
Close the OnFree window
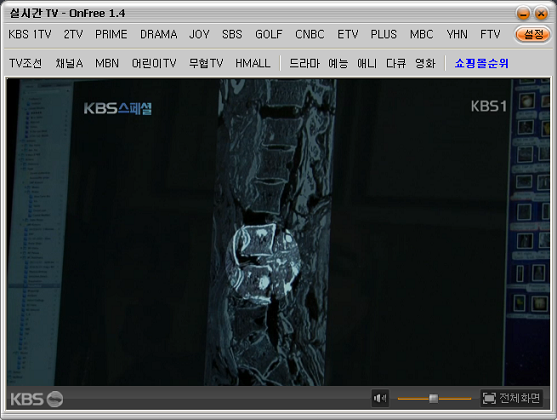tap(541, 14)
